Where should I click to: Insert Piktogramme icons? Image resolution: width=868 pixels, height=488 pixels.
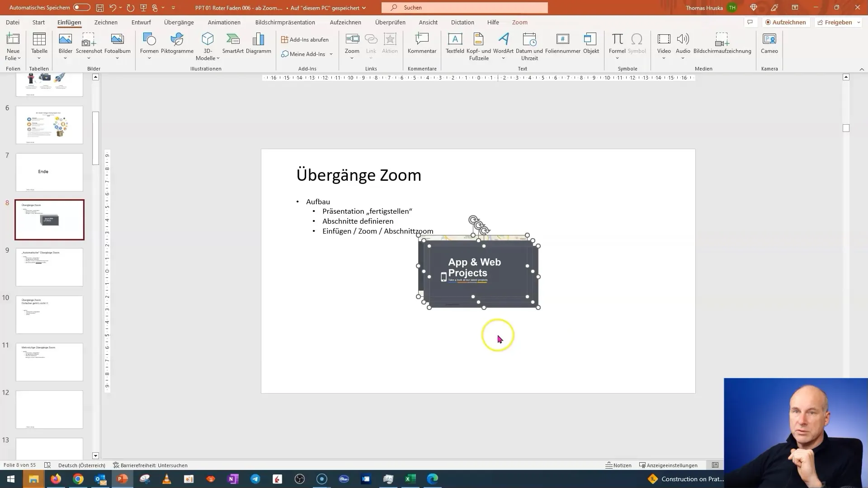(177, 43)
